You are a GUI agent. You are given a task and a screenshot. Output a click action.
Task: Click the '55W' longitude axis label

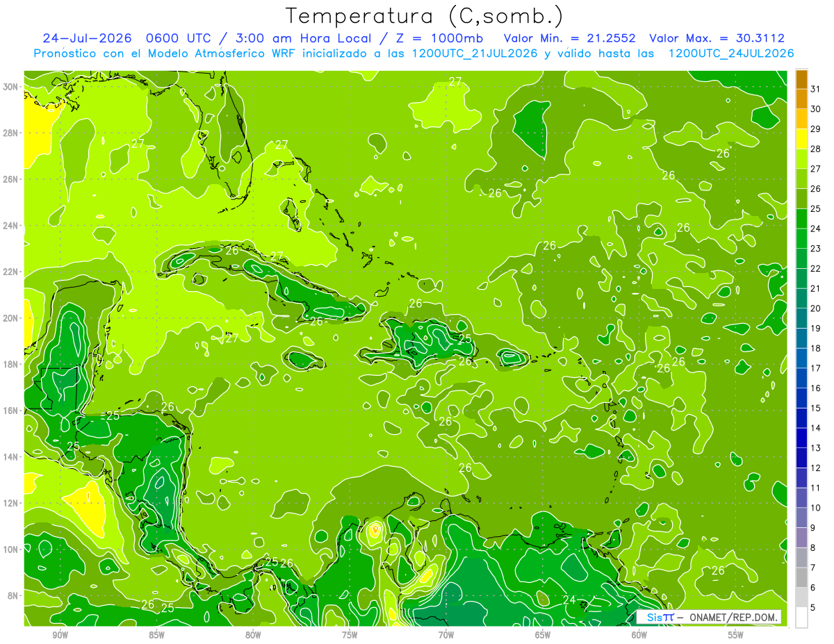click(x=736, y=635)
